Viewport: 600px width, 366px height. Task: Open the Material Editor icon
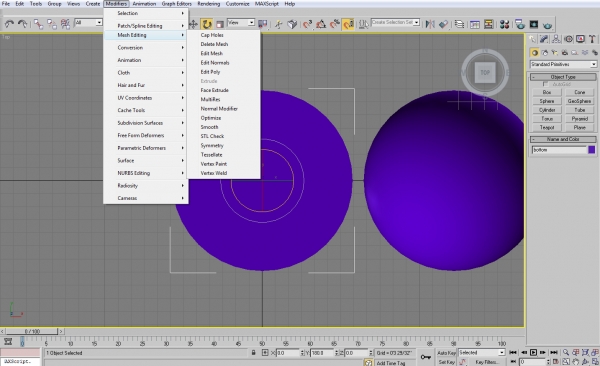click(504, 24)
